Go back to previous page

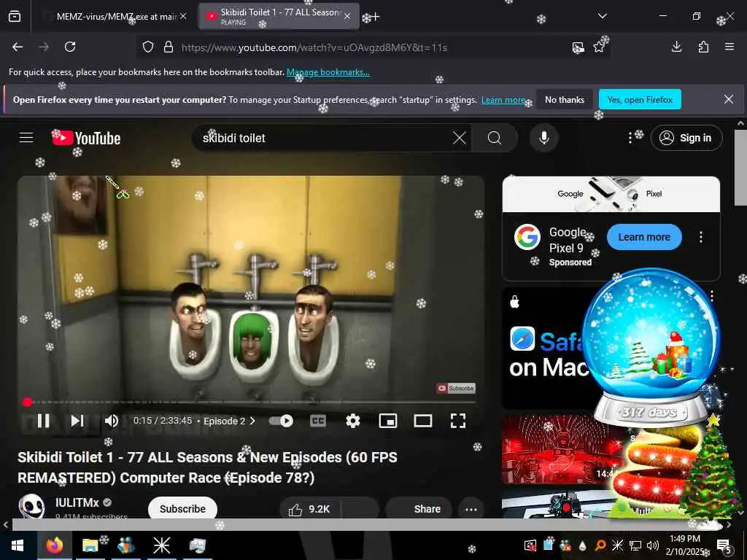coord(18,47)
